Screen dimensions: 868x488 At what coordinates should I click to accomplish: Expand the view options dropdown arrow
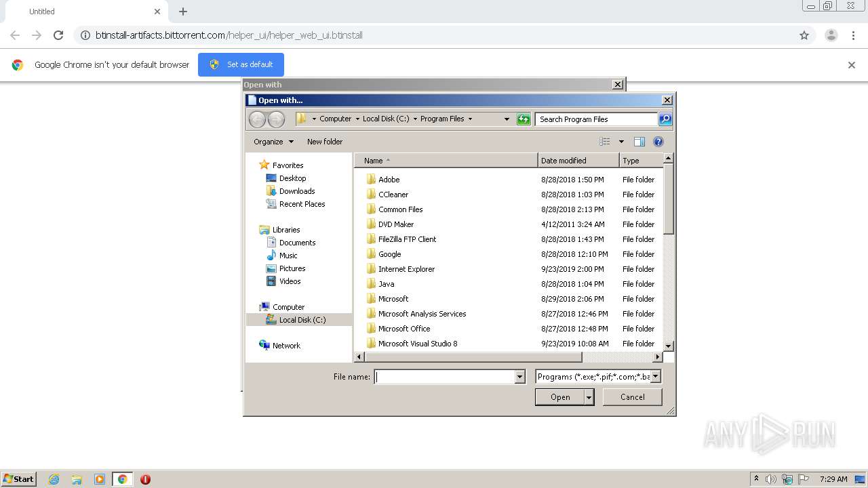tap(621, 142)
